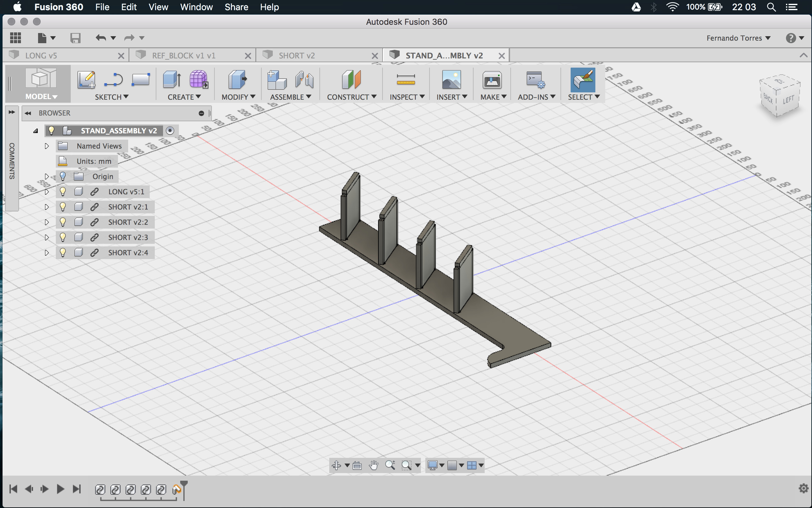Open the MODIFY dropdown menu
Viewport: 812px width, 508px height.
[238, 97]
